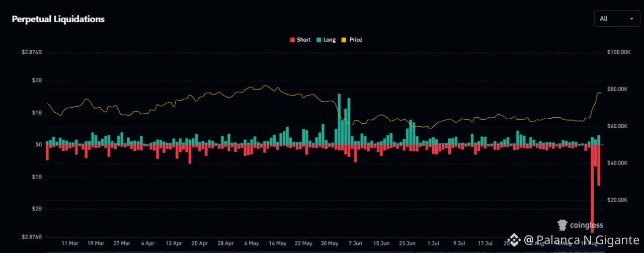
Task: Click the "Perpetual Liquidations" chart title
Action: [x=58, y=19]
